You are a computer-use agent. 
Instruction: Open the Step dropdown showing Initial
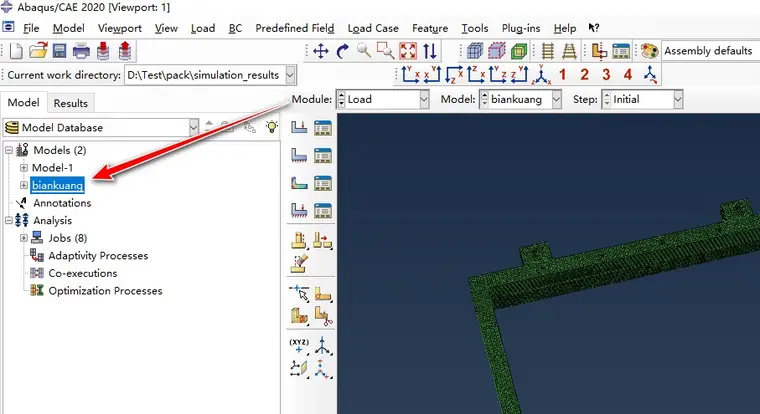(642, 99)
